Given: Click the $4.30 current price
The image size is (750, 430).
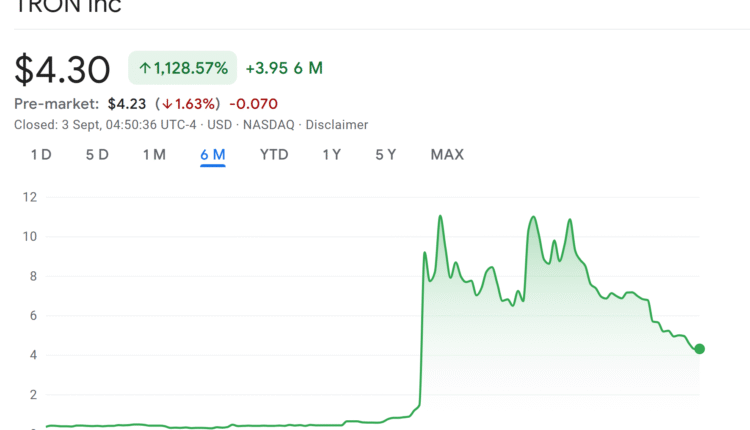Looking at the screenshot, I should click(x=62, y=69).
